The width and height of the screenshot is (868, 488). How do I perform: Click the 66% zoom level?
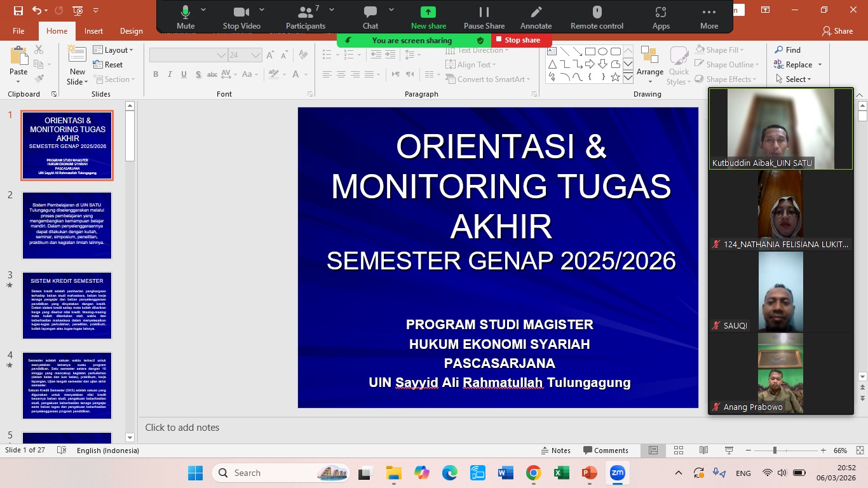pyautogui.click(x=840, y=451)
